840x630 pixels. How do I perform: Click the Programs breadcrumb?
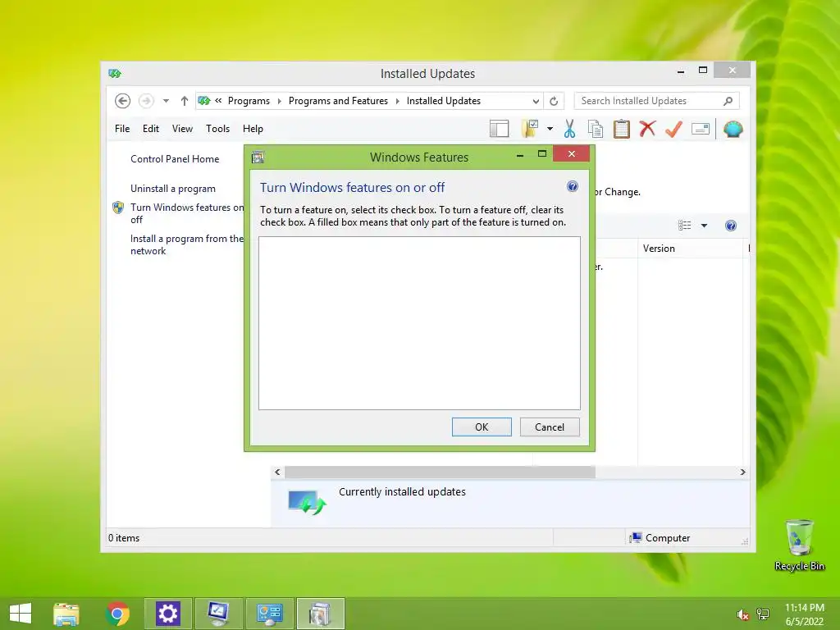(x=249, y=101)
